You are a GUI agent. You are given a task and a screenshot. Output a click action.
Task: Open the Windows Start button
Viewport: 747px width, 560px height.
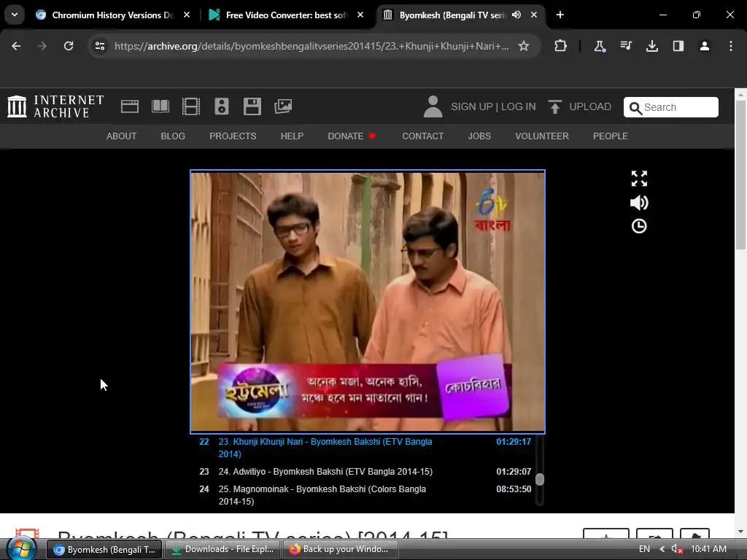tap(21, 549)
